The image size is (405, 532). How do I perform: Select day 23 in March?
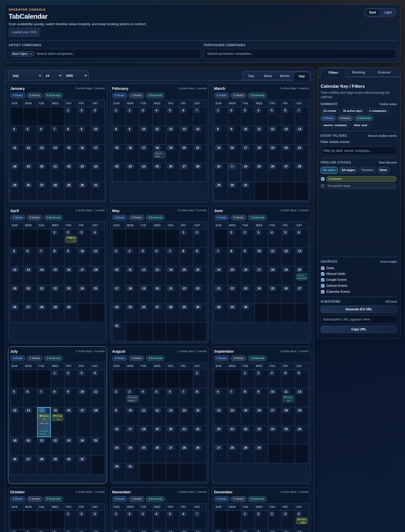point(232,166)
